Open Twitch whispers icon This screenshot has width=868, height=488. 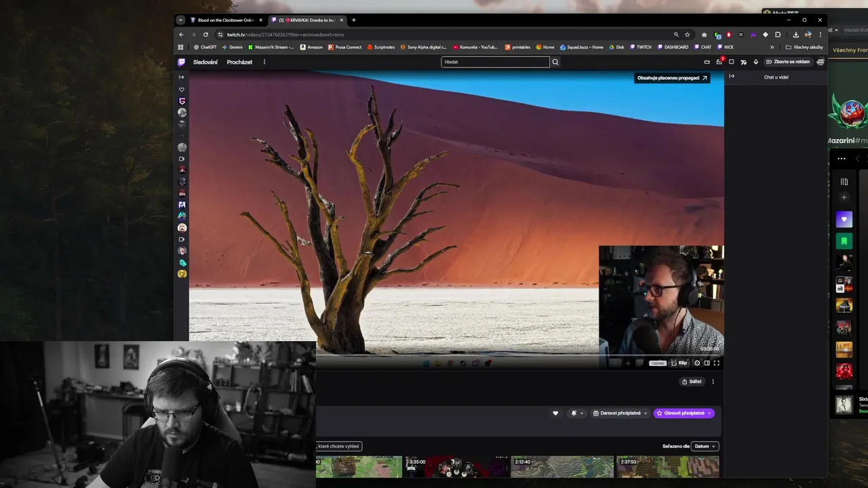pyautogui.click(x=731, y=62)
